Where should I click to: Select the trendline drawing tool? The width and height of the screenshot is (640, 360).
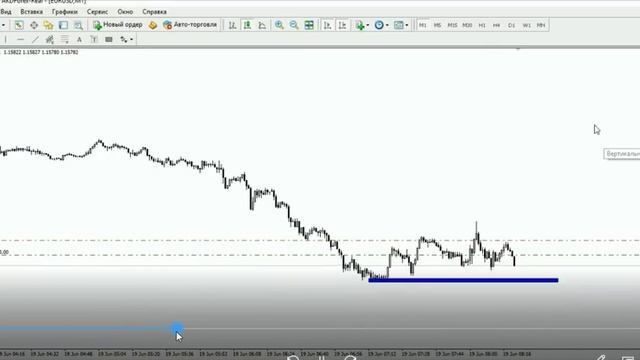pyautogui.click(x=35, y=40)
